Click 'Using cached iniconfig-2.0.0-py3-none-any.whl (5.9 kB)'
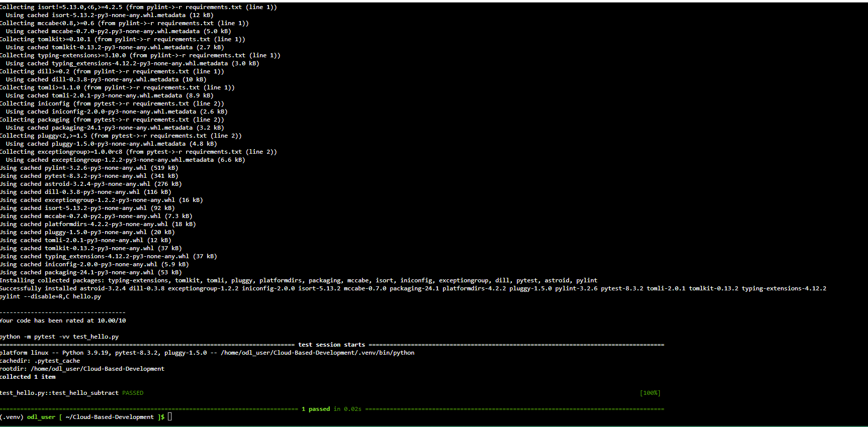This screenshot has width=868, height=427. coord(95,264)
